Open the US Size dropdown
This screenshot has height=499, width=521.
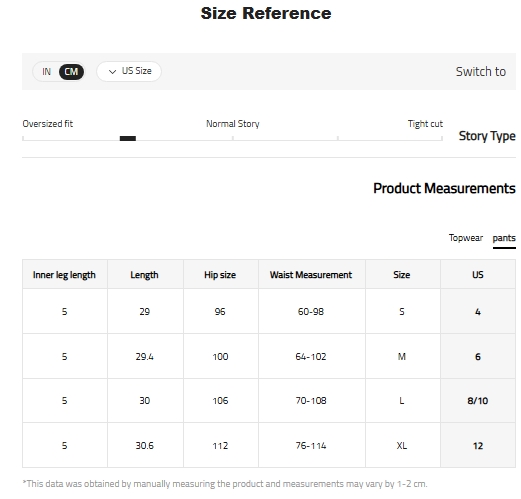(x=129, y=71)
